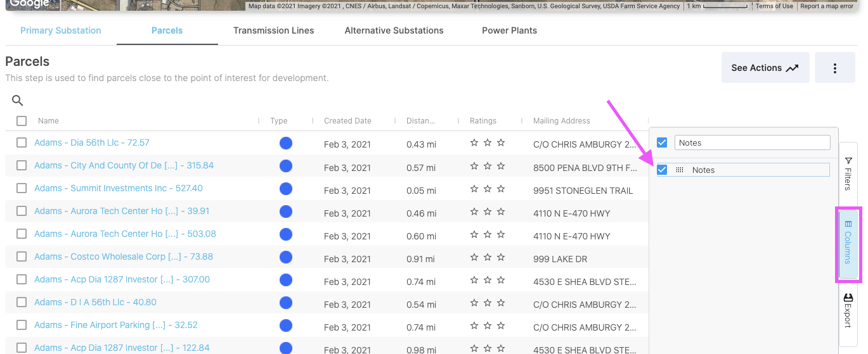
Task: Open the Export side panel tab
Action: [x=848, y=310]
